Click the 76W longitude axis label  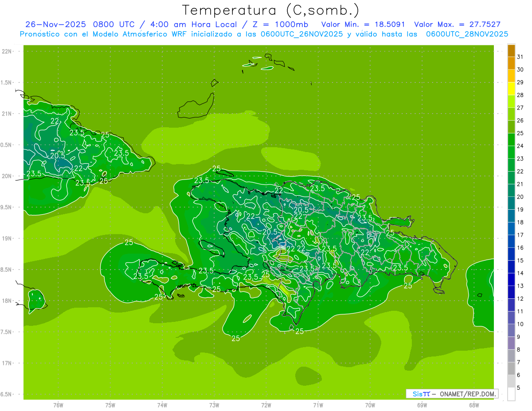click(x=58, y=405)
